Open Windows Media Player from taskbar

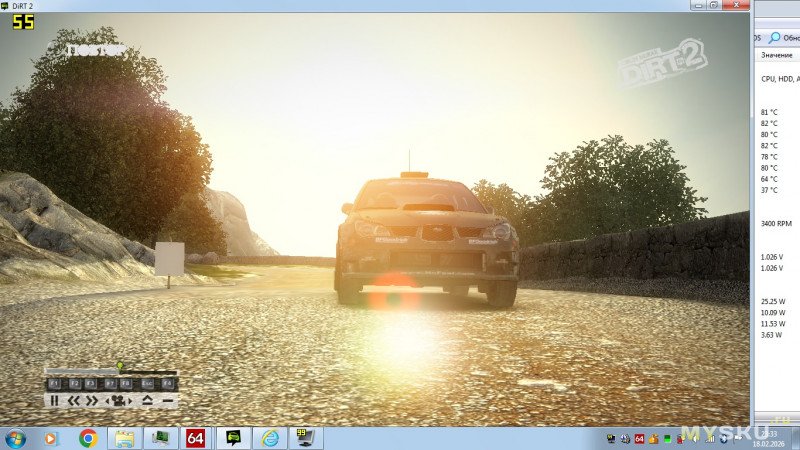(52, 438)
